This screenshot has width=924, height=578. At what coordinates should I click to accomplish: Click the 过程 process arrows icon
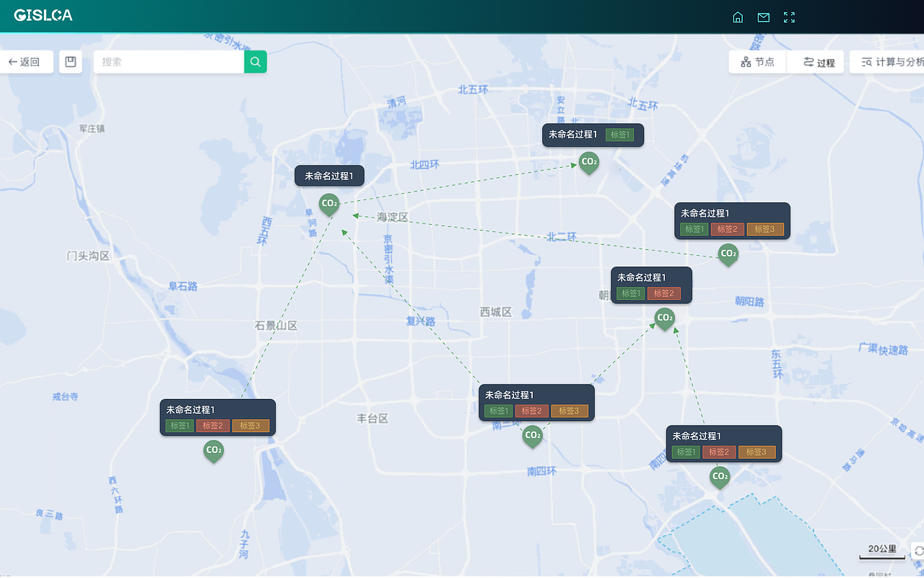pos(808,62)
